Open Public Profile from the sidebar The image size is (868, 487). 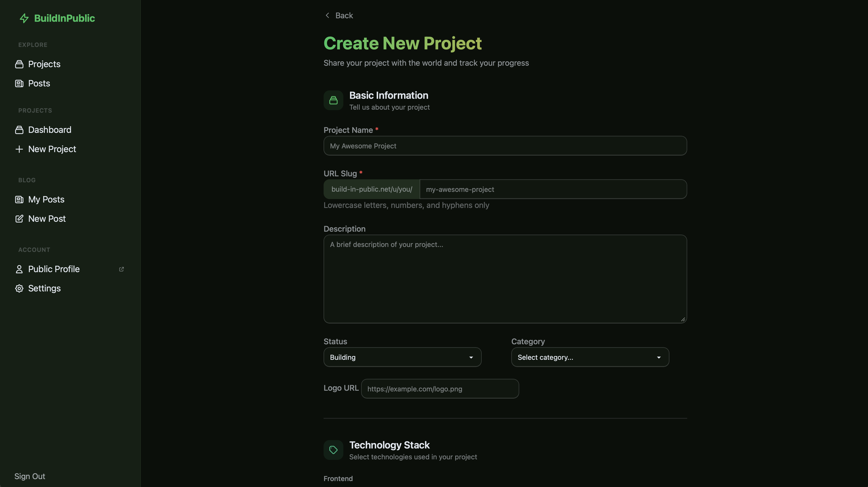coord(54,269)
